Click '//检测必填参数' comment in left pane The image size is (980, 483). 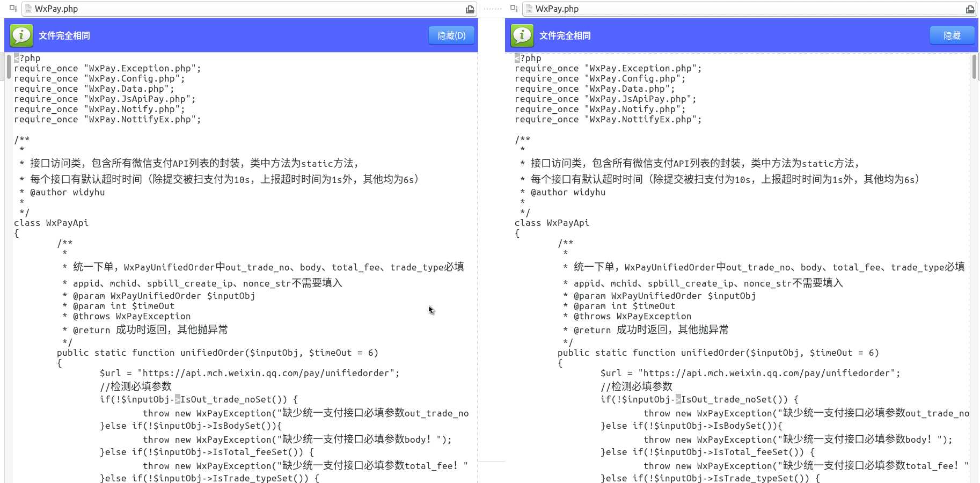point(136,386)
